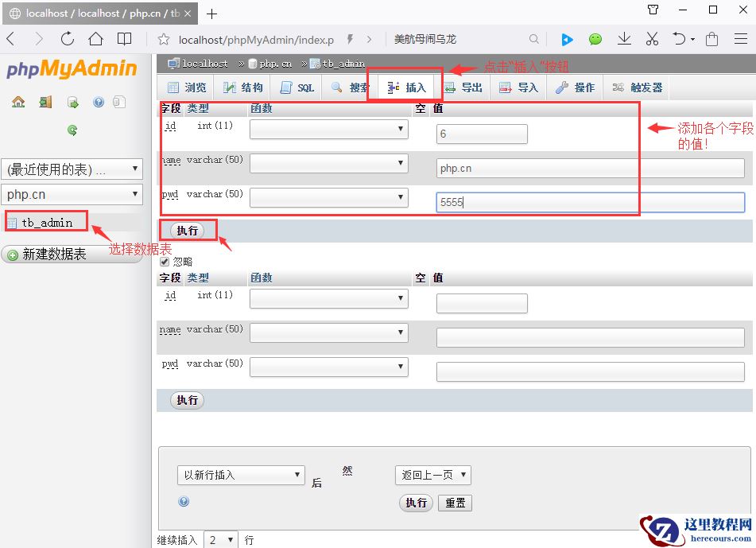
Task: Click the bottom 执行 button beside 重置
Action: point(416,503)
